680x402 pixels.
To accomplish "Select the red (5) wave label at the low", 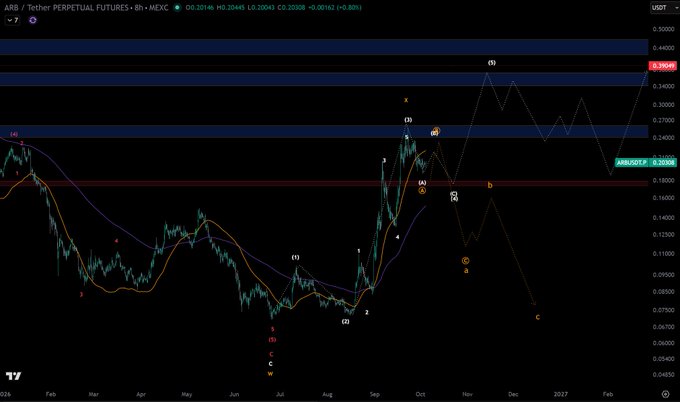I will 272,340.
